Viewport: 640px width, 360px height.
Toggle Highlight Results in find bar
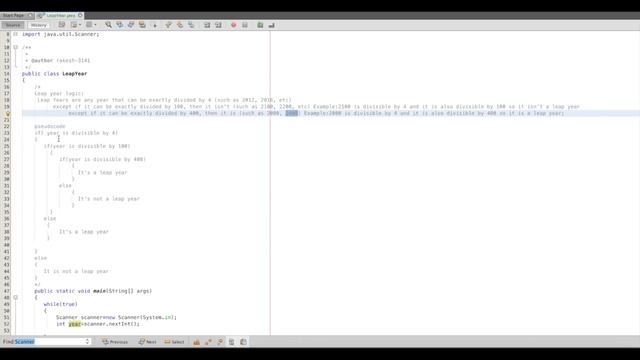[x=231, y=342]
